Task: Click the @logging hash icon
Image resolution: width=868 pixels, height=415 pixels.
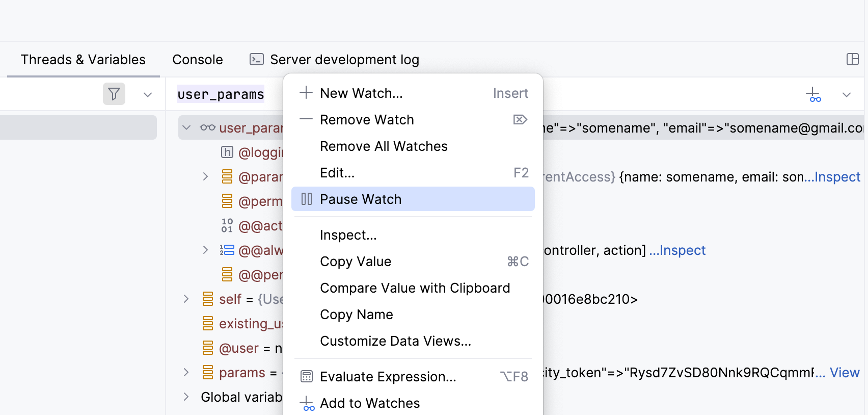Action: 227,152
